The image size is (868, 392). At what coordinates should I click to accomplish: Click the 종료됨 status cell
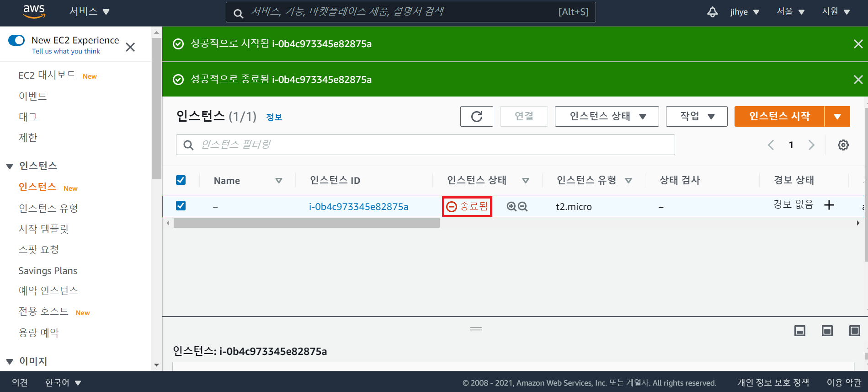click(x=467, y=206)
